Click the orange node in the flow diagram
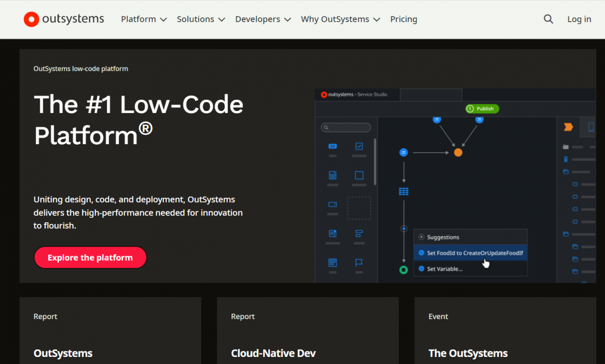 (458, 152)
